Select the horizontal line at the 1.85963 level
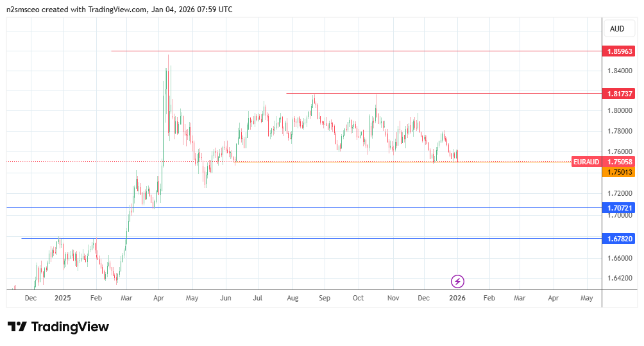644x346 pixels. (x=353, y=51)
